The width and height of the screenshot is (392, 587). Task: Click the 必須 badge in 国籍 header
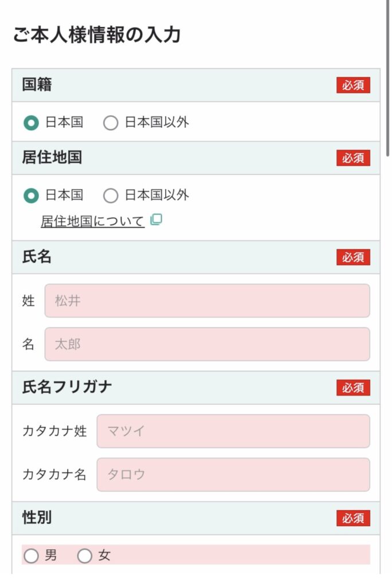pyautogui.click(x=353, y=85)
